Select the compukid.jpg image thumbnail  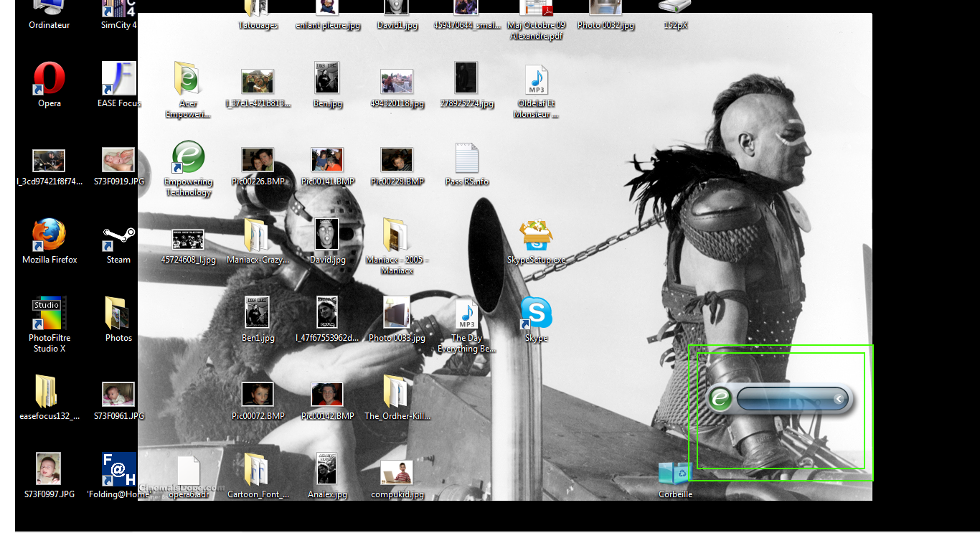pos(397,473)
